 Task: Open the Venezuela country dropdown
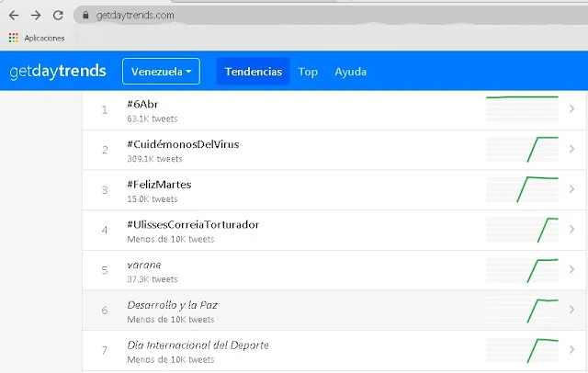click(x=161, y=72)
